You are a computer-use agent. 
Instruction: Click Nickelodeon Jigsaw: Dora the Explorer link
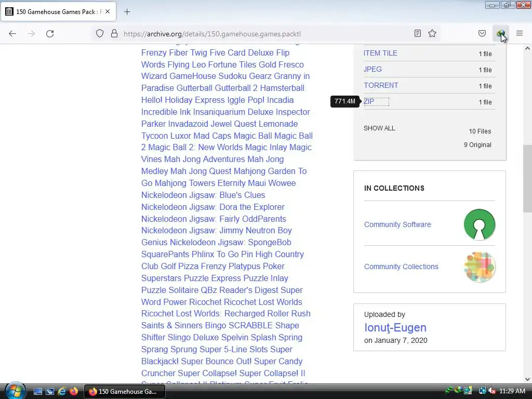click(212, 207)
